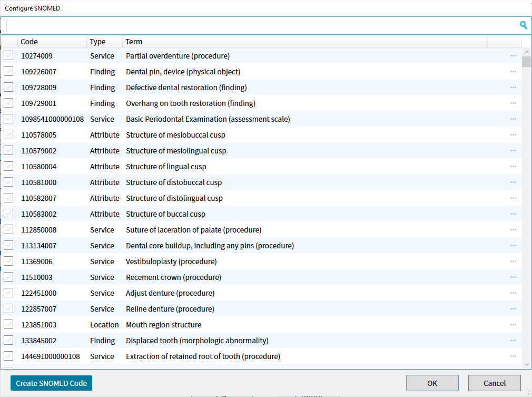This screenshot has width=532, height=397.
Task: Toggle checkbox for code 10274009
Action: point(8,55)
